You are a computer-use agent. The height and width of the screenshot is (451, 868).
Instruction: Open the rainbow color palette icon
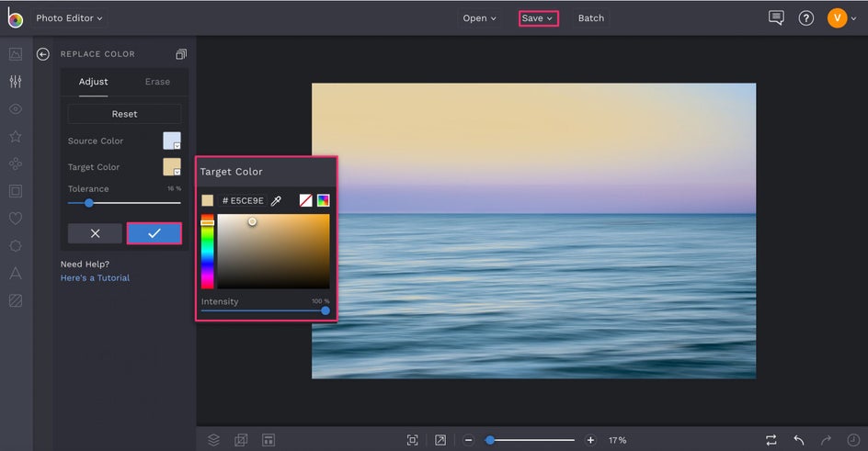[323, 200]
